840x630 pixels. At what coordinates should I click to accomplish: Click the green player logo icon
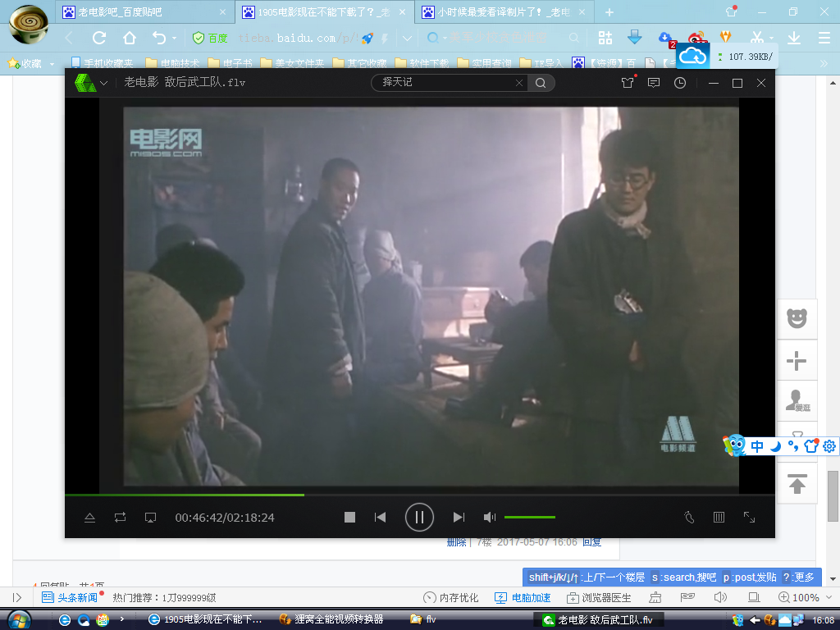85,83
